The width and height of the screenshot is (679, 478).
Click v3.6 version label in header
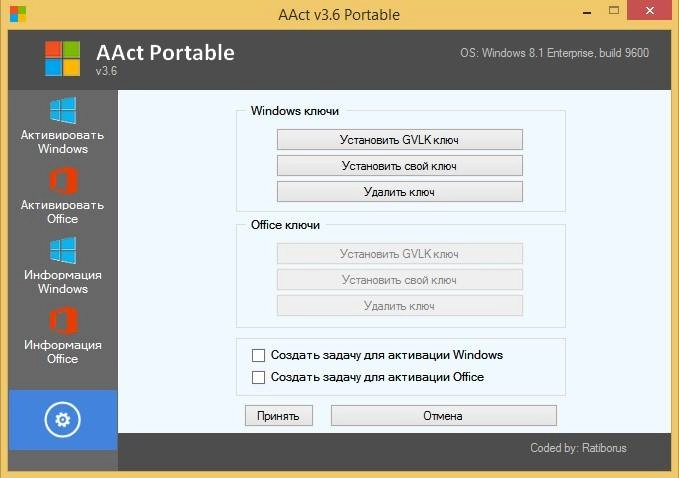[x=107, y=71]
